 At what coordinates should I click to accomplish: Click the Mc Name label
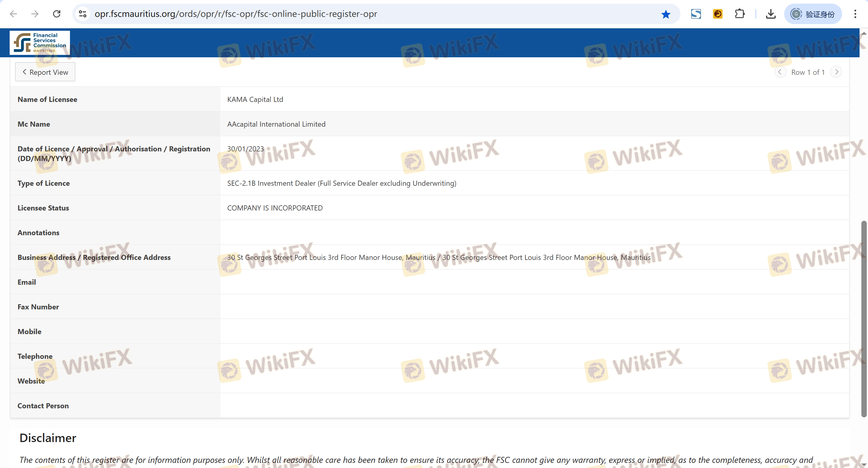[x=34, y=124]
